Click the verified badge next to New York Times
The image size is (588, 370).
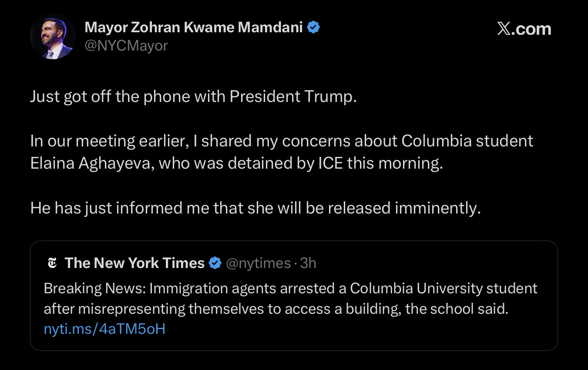tap(215, 263)
